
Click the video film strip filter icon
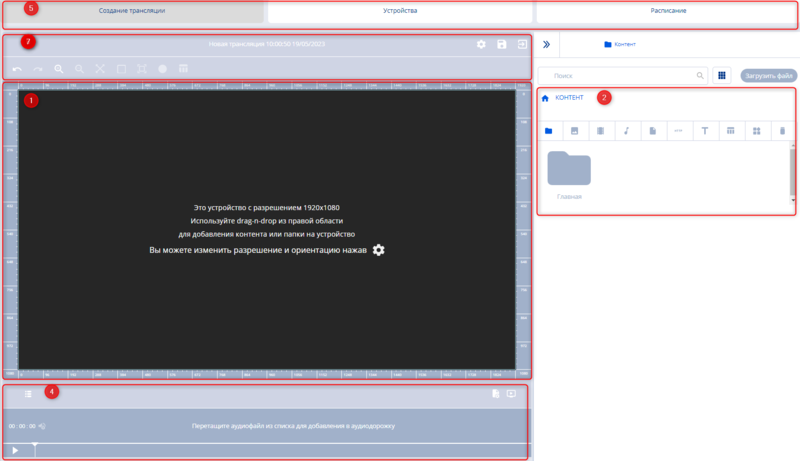[x=600, y=131]
